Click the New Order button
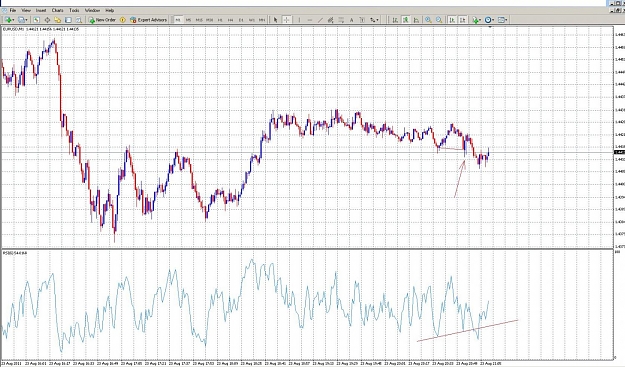Viewport: 625px width, 367px height. point(102,20)
